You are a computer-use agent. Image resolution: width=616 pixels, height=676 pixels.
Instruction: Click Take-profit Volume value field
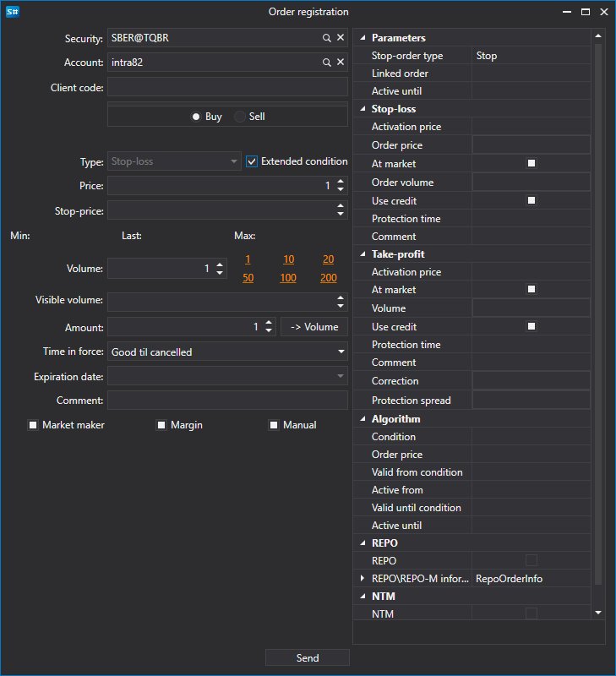tap(532, 308)
